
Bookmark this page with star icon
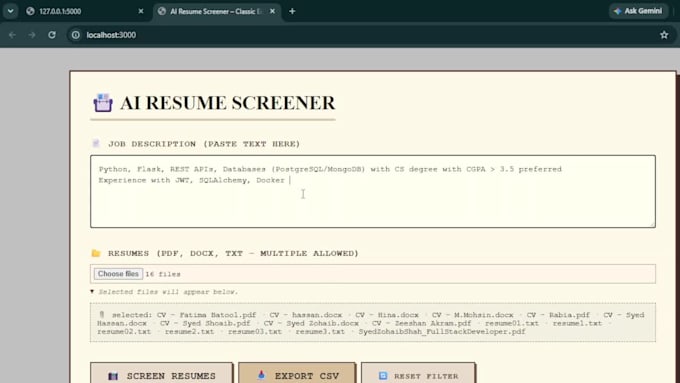pyautogui.click(x=664, y=35)
